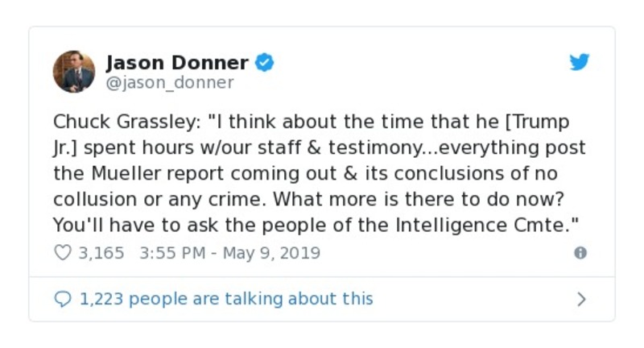Click the reply speech bubble icon
The width and height of the screenshot is (644, 348).
[x=62, y=299]
